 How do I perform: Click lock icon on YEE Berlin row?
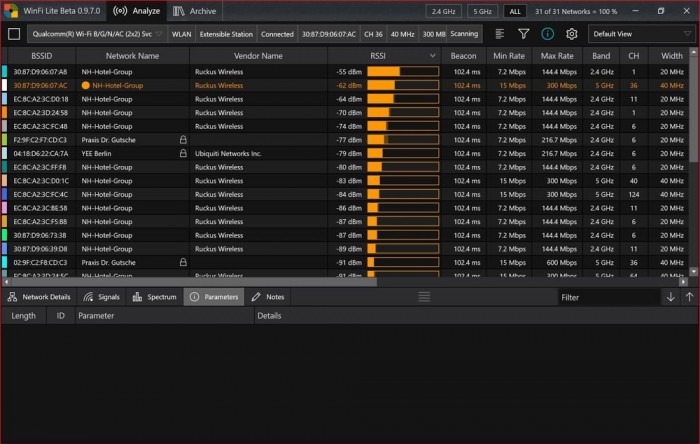coord(183,153)
